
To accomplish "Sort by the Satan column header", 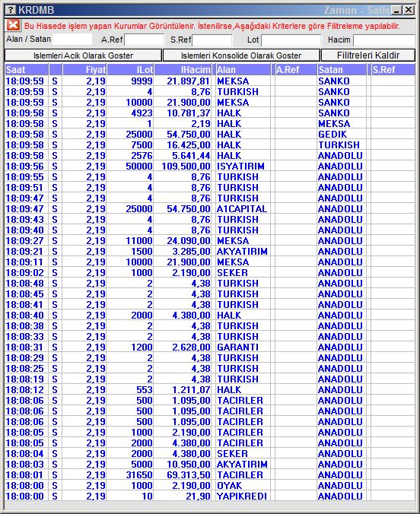I will (x=342, y=70).
